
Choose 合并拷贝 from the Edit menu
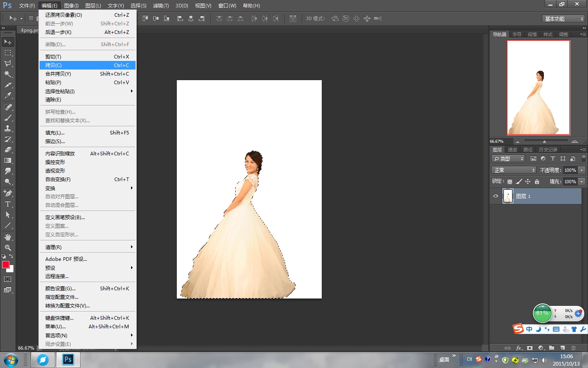[x=88, y=74]
